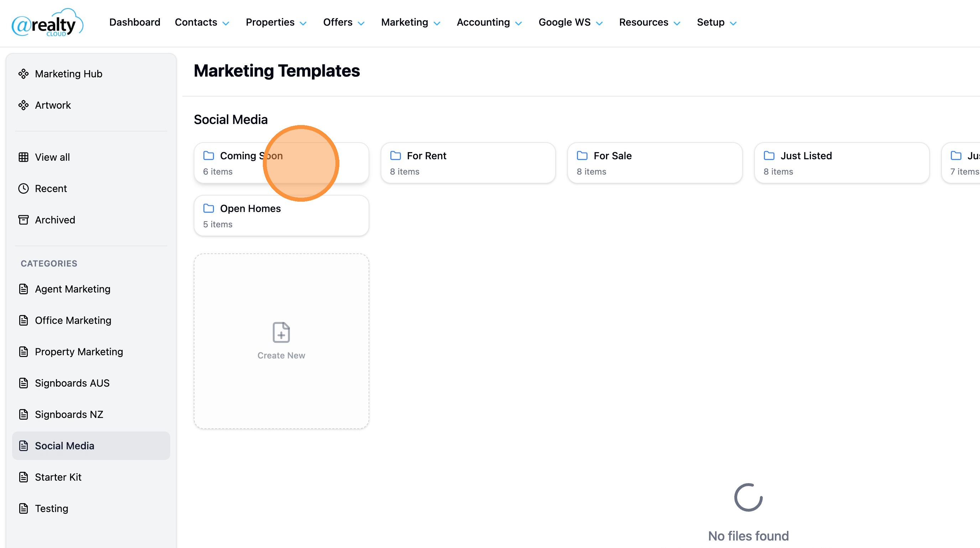The image size is (980, 548).
Task: Click the Social Media document icon
Action: tap(24, 446)
